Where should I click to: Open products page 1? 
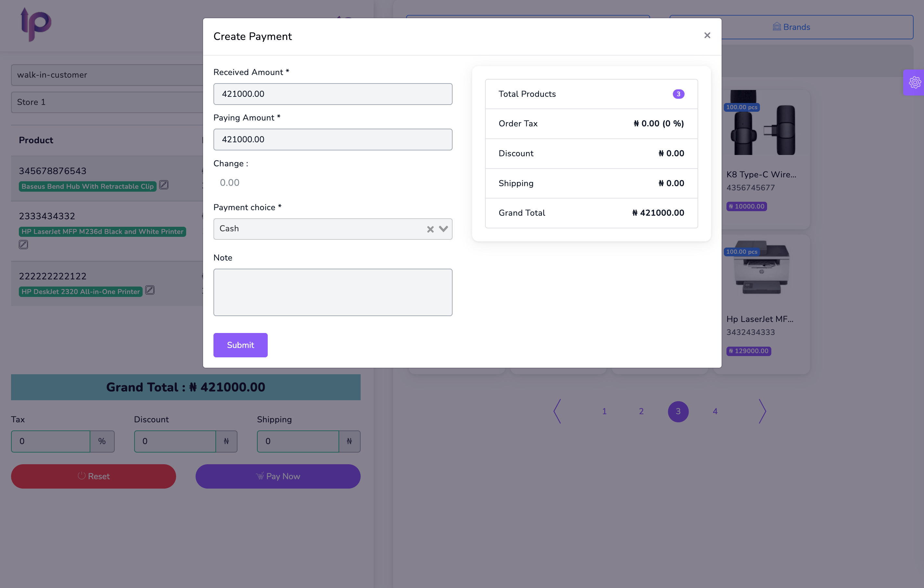click(604, 412)
